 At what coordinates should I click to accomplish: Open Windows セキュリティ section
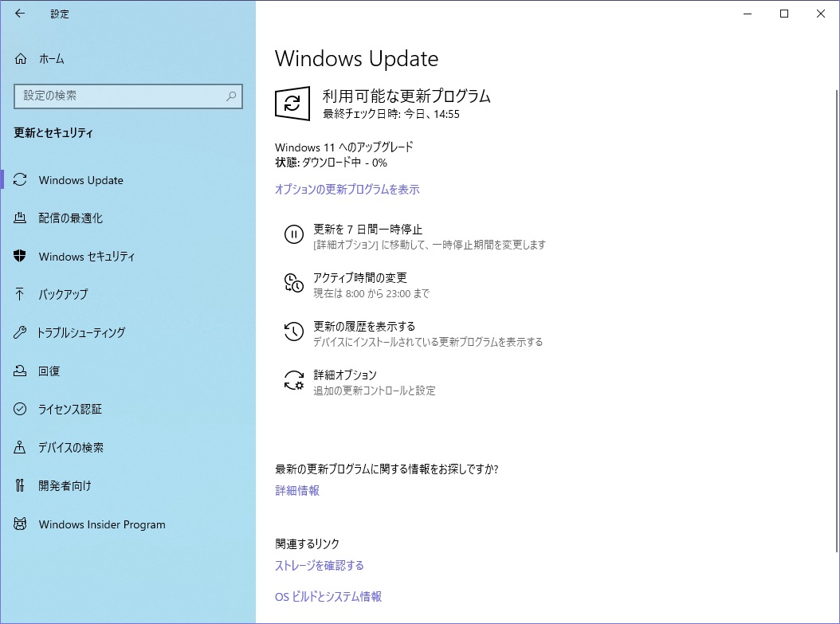point(128,256)
